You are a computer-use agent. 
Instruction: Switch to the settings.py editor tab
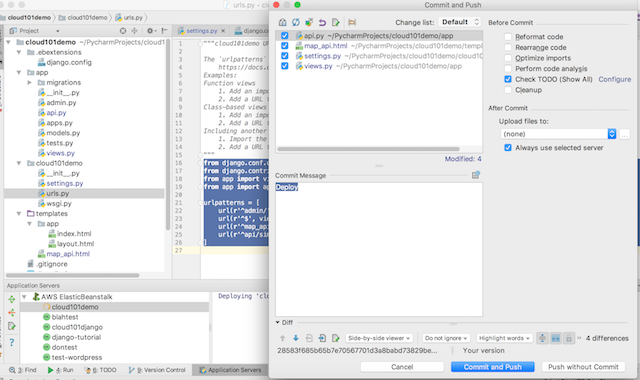(x=202, y=31)
